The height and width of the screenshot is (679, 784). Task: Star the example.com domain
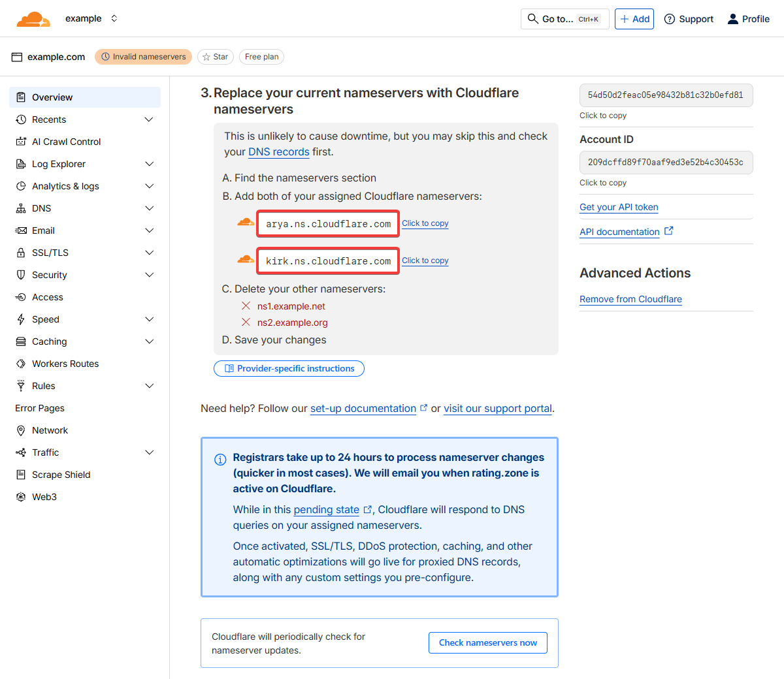pyautogui.click(x=215, y=57)
